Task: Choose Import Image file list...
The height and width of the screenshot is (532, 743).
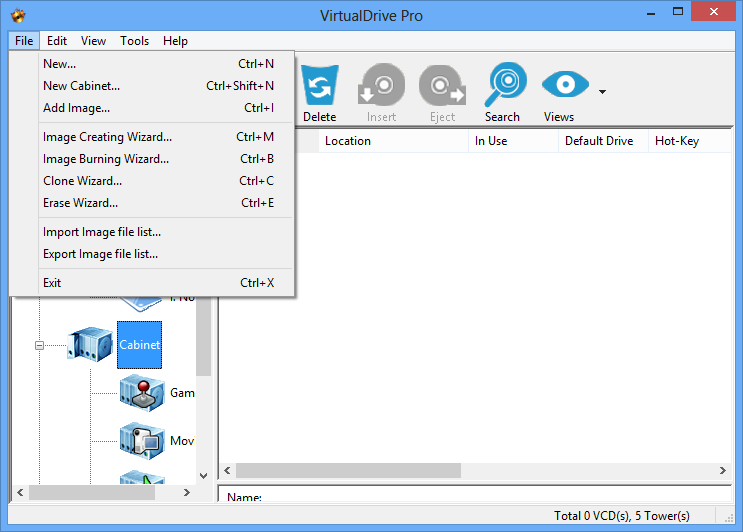Action: click(x=152, y=232)
